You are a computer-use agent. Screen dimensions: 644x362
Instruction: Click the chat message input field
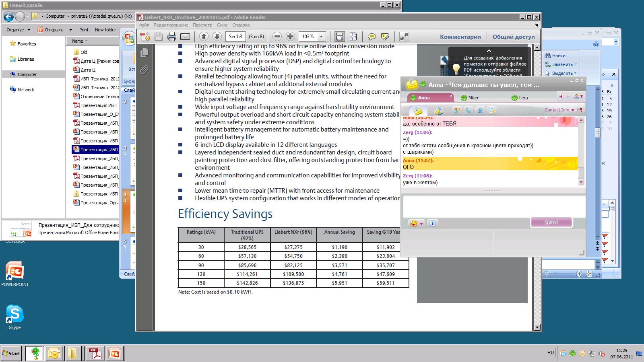pyautogui.click(x=494, y=206)
